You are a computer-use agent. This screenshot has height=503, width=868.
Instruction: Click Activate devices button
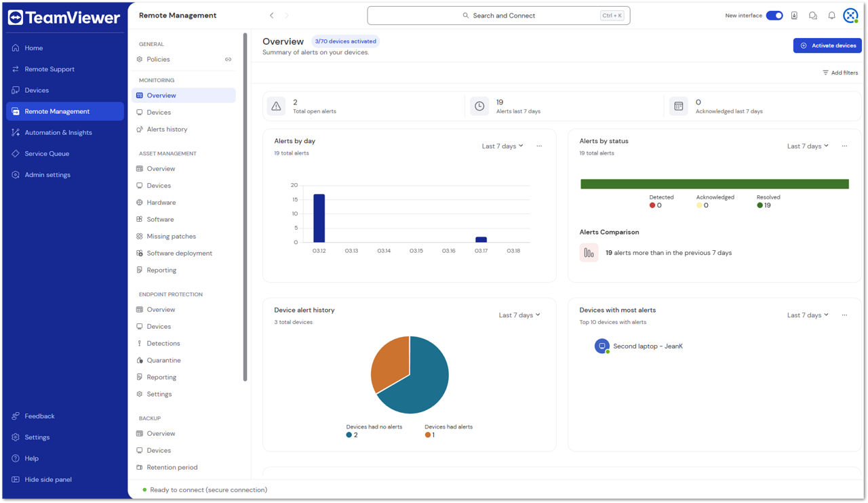[x=827, y=45]
